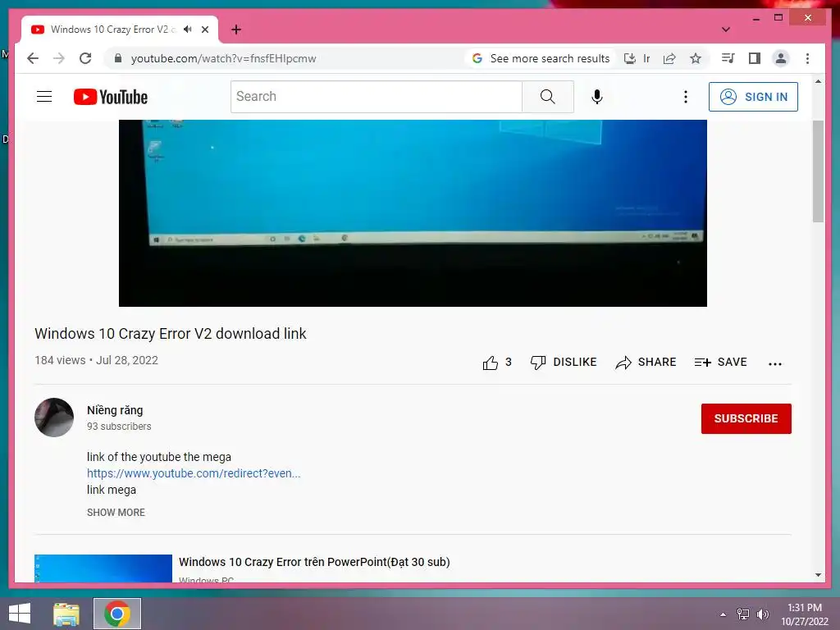This screenshot has width=840, height=630.
Task: Open YouTube settings three-dot menu
Action: click(685, 97)
